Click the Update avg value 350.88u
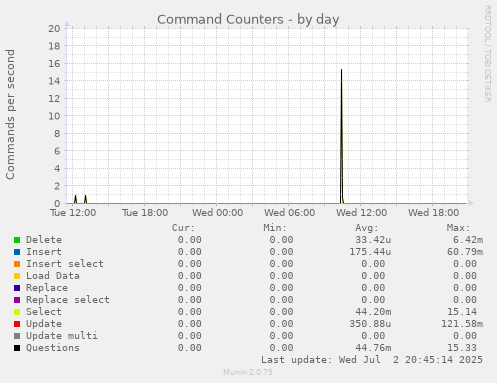This screenshot has width=497, height=383. coord(370,324)
